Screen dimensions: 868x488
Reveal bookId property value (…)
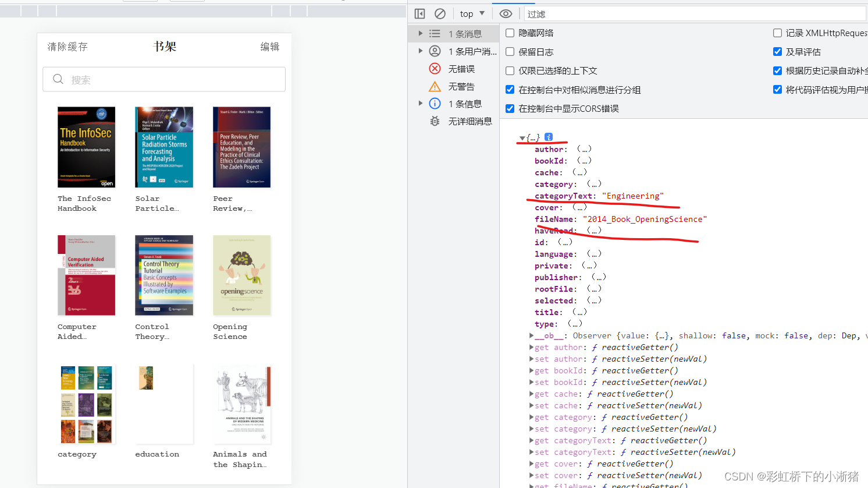584,161
